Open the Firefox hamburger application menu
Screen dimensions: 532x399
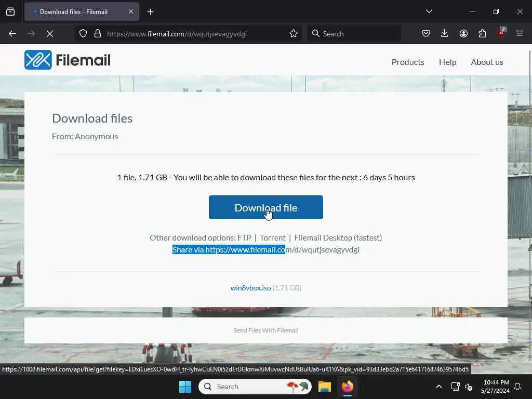point(520,33)
